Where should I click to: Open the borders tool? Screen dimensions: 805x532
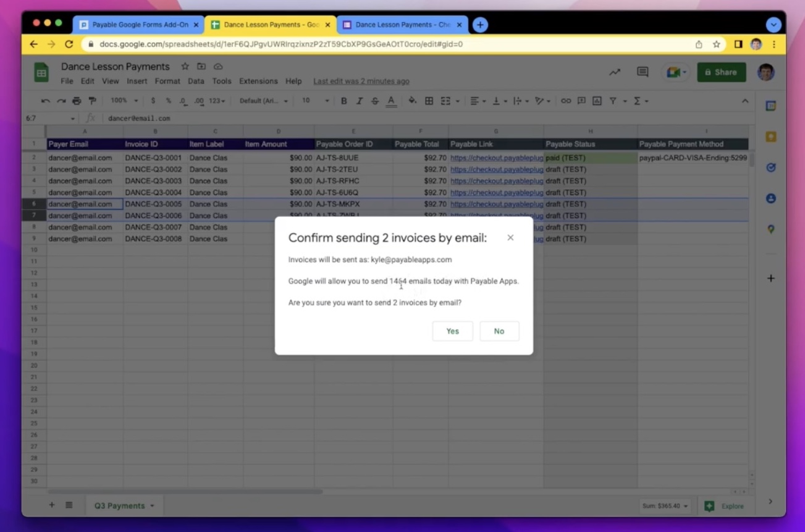(430, 101)
